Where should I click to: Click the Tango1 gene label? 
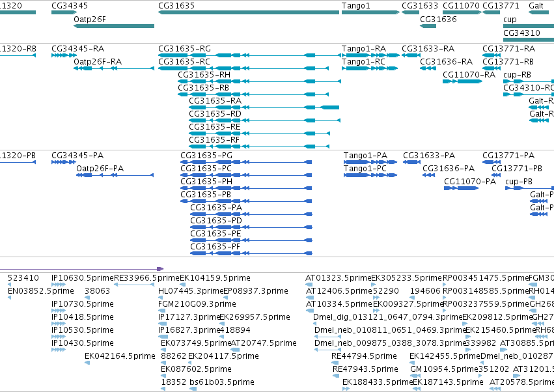(355, 6)
